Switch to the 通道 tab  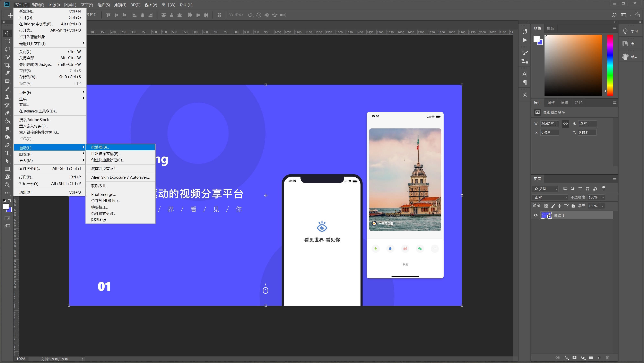(x=565, y=103)
